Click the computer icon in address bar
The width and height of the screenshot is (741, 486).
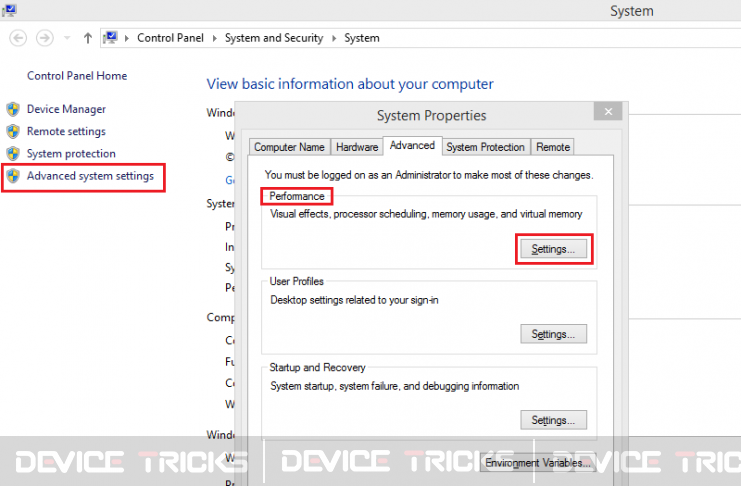click(110, 37)
